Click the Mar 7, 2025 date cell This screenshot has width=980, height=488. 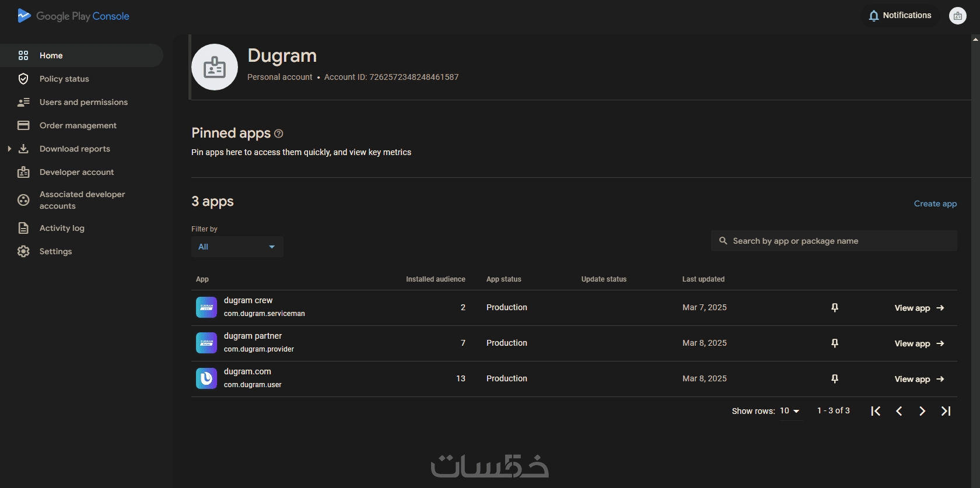click(x=705, y=307)
